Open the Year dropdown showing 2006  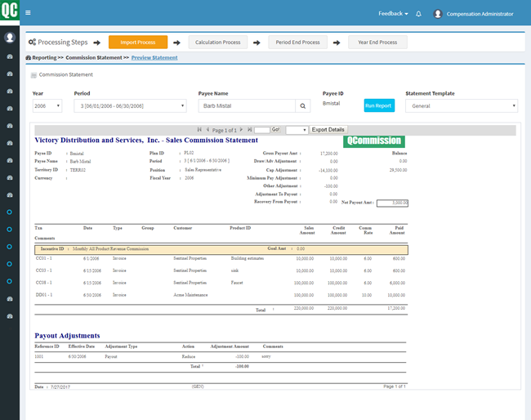point(47,106)
